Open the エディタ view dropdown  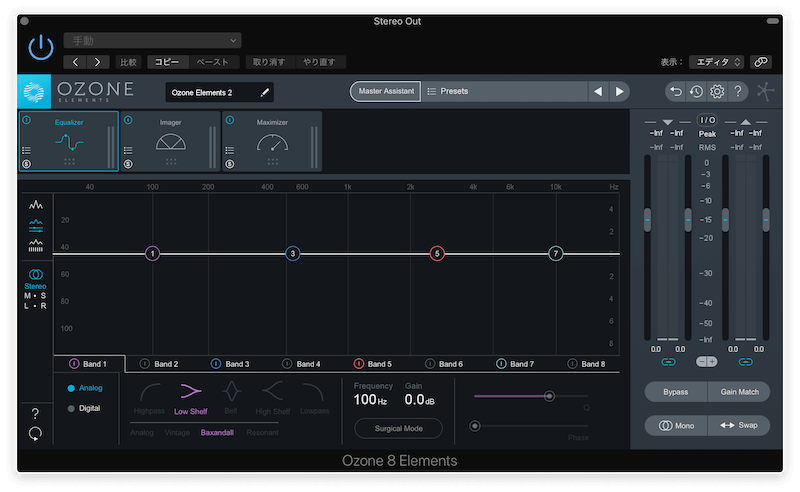point(716,62)
